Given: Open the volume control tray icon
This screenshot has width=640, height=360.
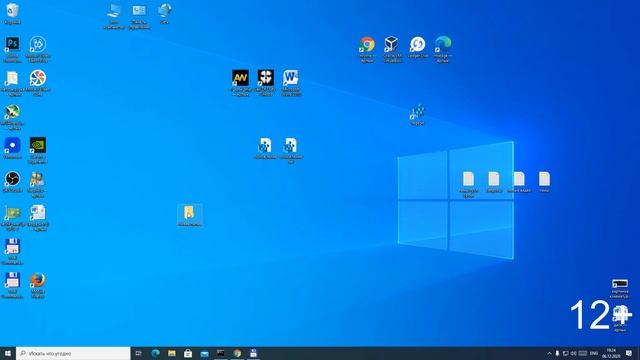Looking at the screenshot, I should tap(573, 353).
